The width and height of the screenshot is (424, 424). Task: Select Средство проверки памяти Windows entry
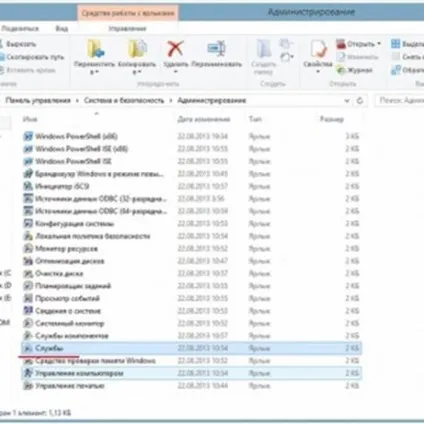tap(95, 361)
